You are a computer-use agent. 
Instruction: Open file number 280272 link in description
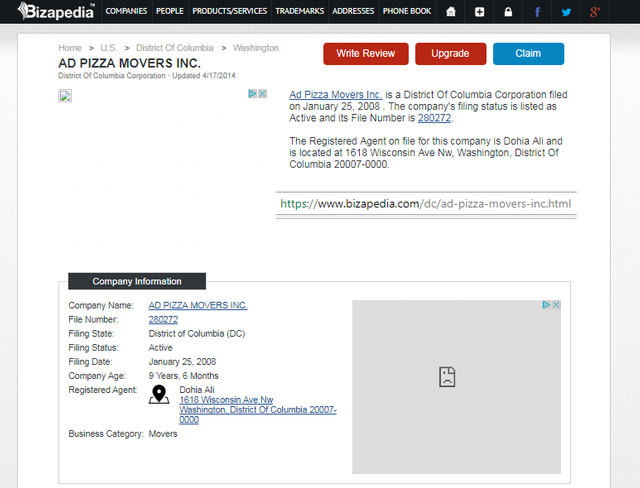coord(434,118)
